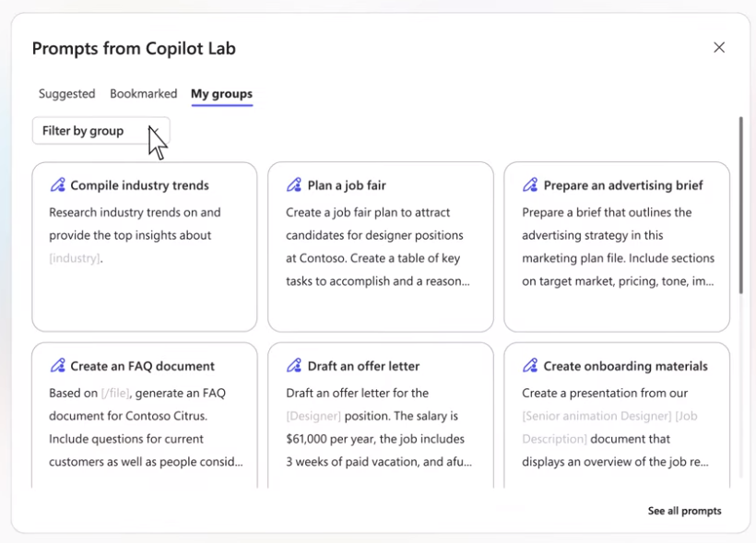Select the Compile industry trends prompt title

coord(139,185)
